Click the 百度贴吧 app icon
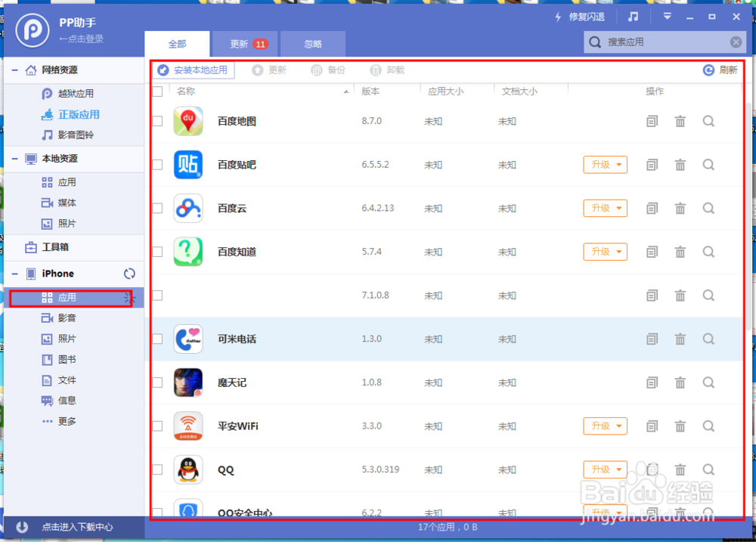The image size is (756, 542). click(x=188, y=165)
